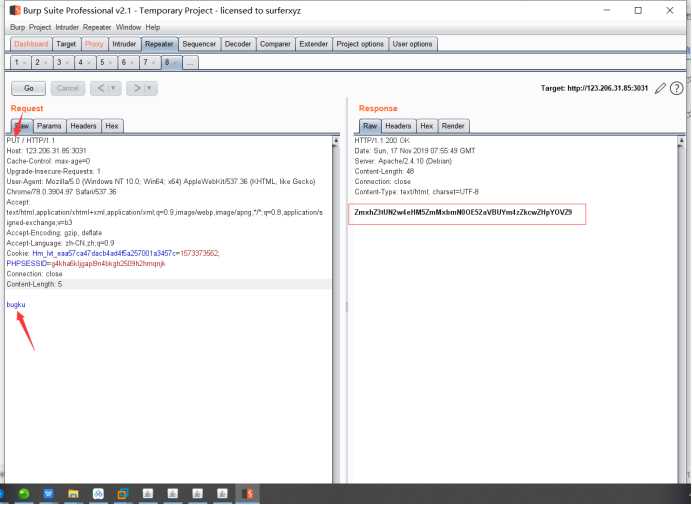Go back to the previous request in history
The height and width of the screenshot is (505, 692).
[101, 88]
